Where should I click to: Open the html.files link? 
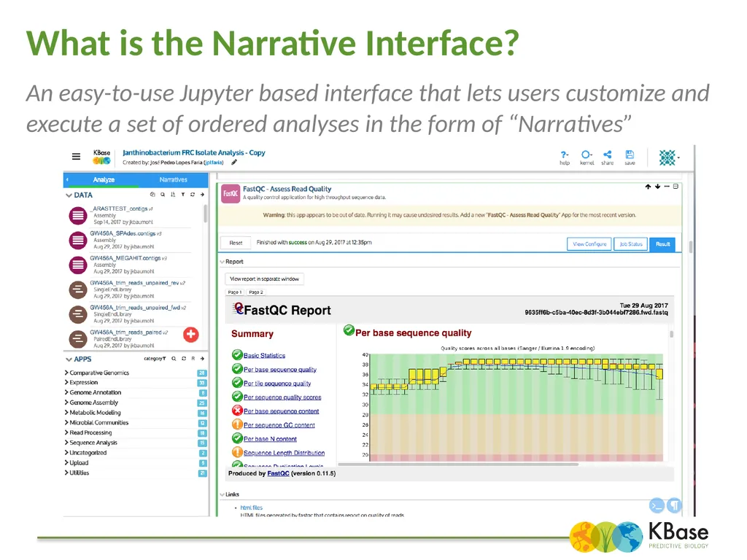[x=252, y=508]
